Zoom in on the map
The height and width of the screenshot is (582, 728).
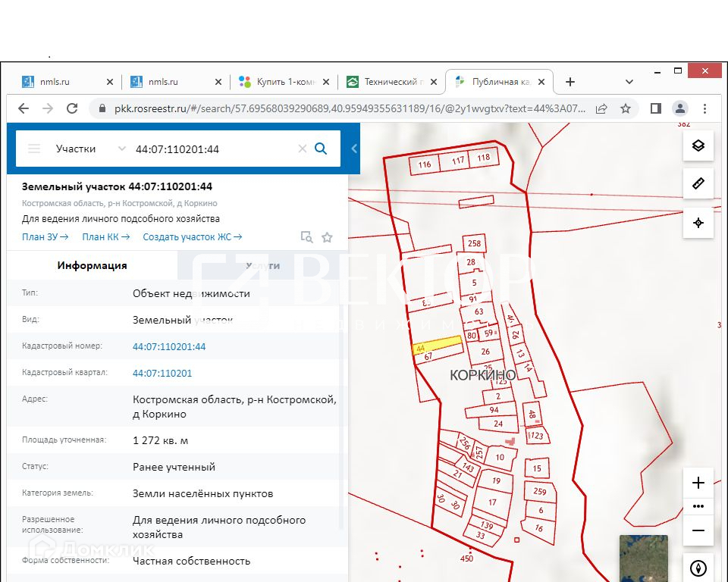[698, 483]
